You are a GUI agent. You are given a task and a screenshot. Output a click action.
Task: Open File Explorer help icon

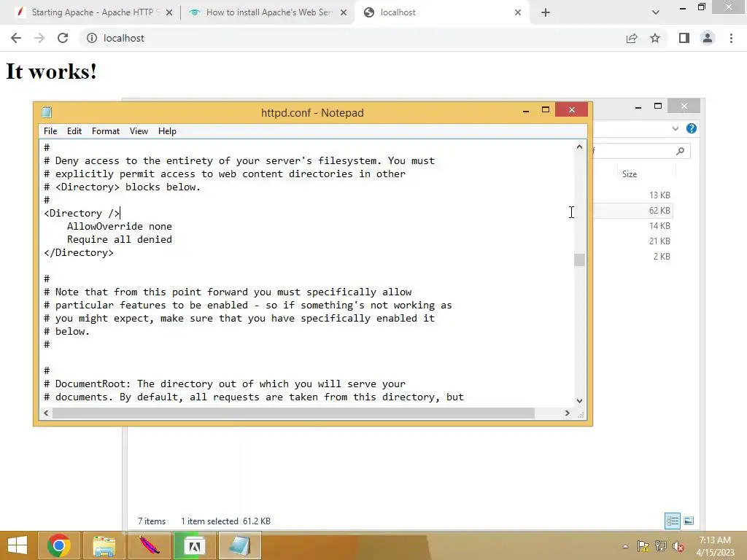692,128
